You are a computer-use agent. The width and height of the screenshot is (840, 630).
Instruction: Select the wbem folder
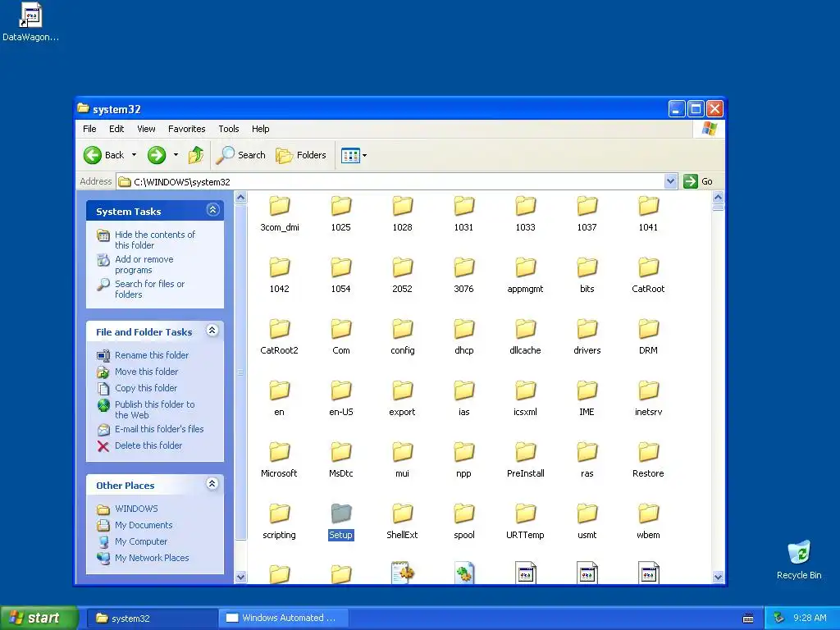648,521
